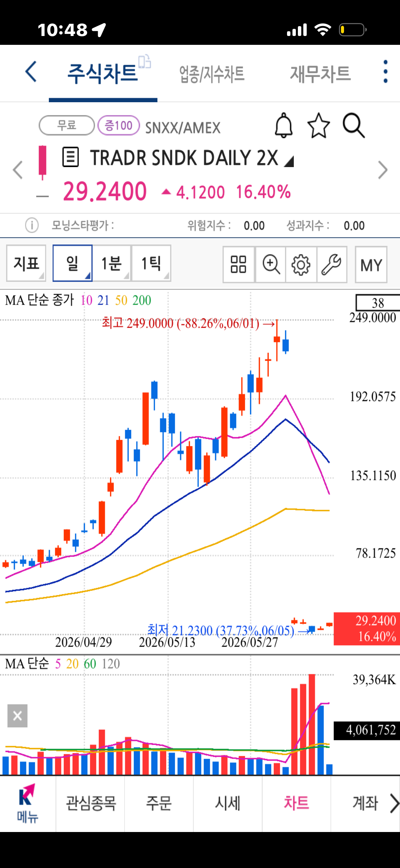Tap the MA 200 green legend value
The width and height of the screenshot is (400, 868).
pos(142,300)
